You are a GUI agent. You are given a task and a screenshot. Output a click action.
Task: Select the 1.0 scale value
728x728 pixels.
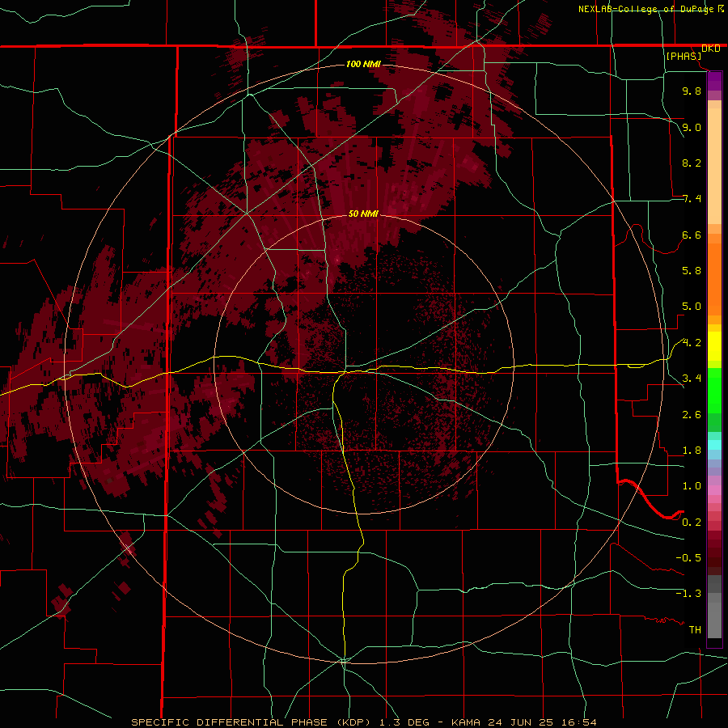(692, 486)
